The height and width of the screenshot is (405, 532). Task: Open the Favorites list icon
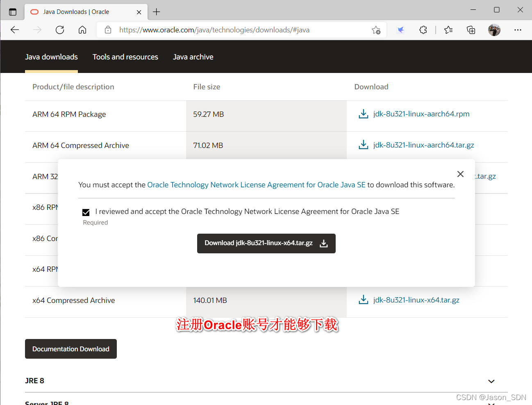tap(448, 30)
